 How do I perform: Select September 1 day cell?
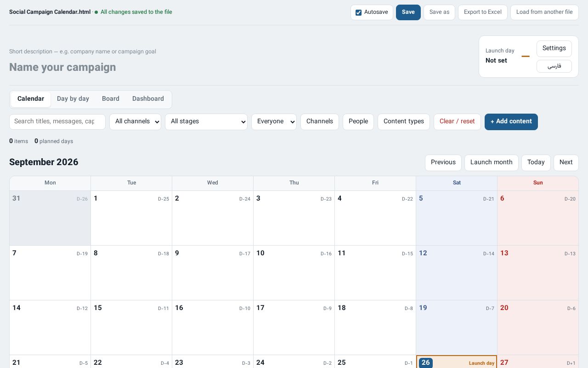coord(131,218)
